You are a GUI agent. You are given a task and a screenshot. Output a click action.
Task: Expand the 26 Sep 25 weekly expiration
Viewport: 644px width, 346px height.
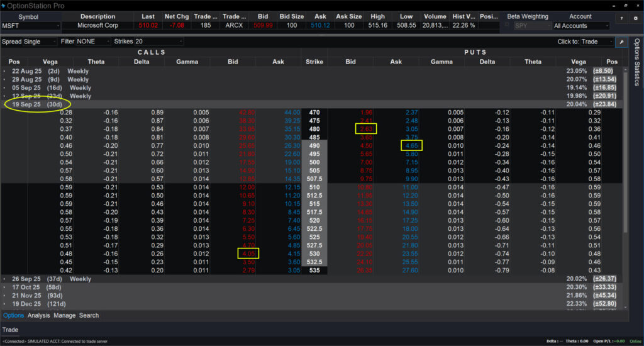pos(4,279)
